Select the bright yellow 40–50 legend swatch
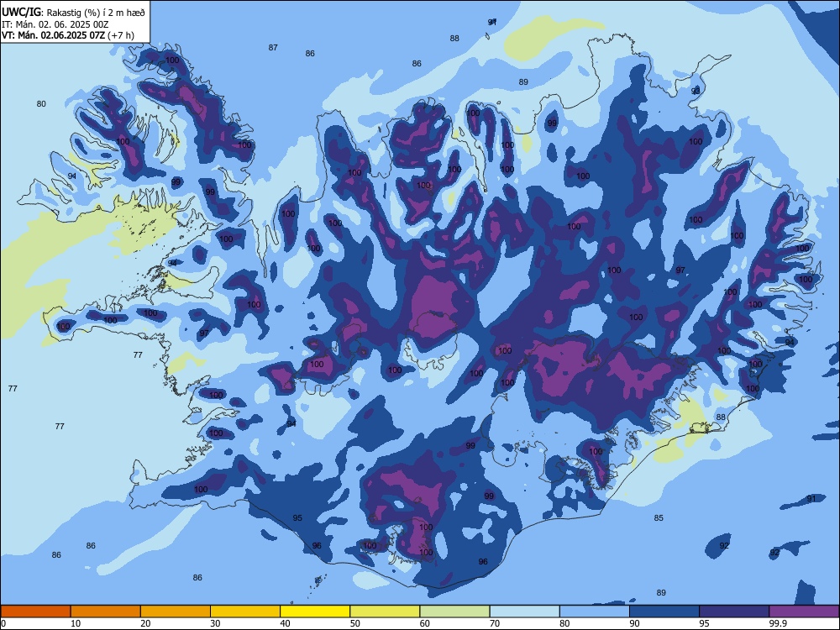The image size is (840, 630). pyautogui.click(x=315, y=612)
